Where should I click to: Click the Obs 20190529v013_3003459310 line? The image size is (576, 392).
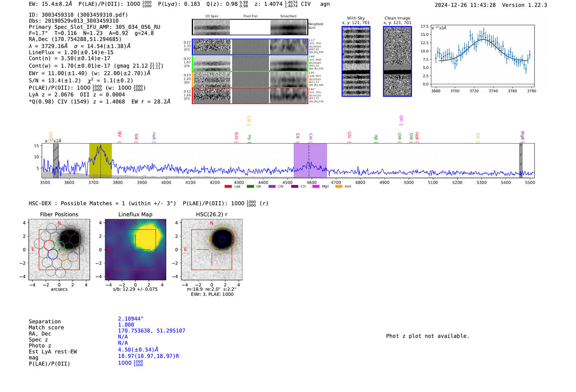pos(74,21)
